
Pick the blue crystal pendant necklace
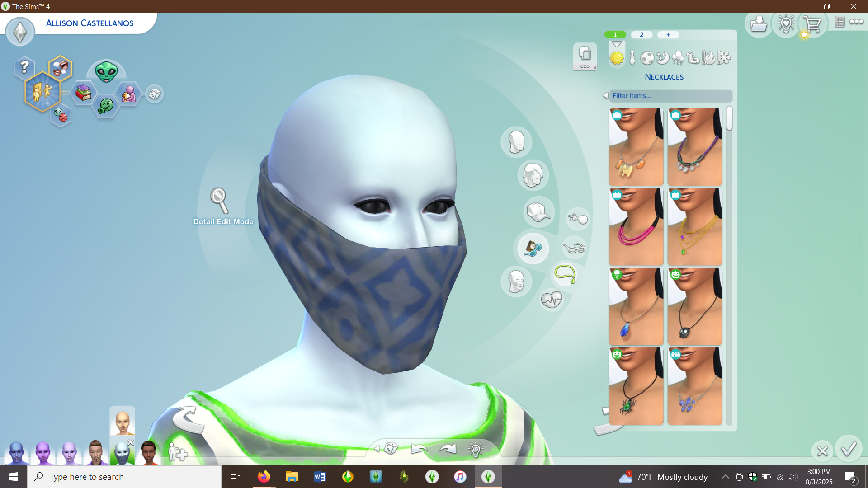point(636,306)
